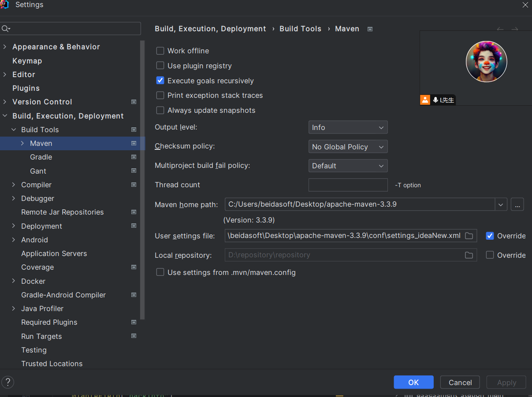Select Testing in the settings tree

(34, 350)
